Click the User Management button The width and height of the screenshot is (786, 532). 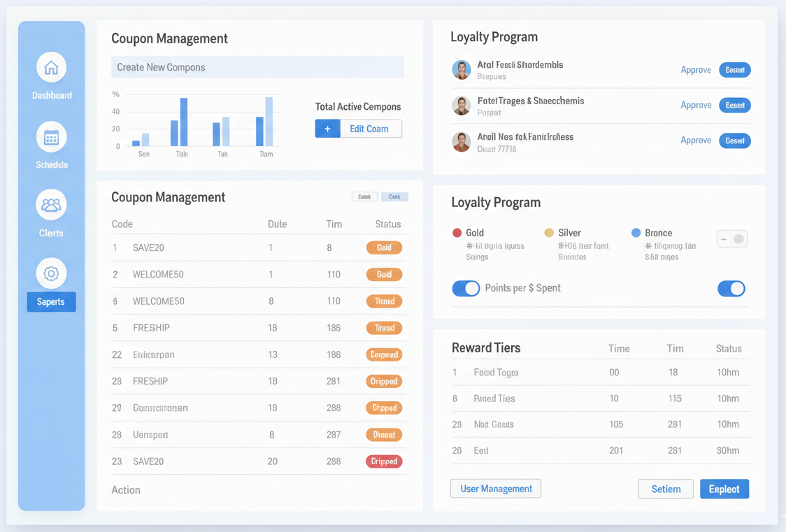496,489
